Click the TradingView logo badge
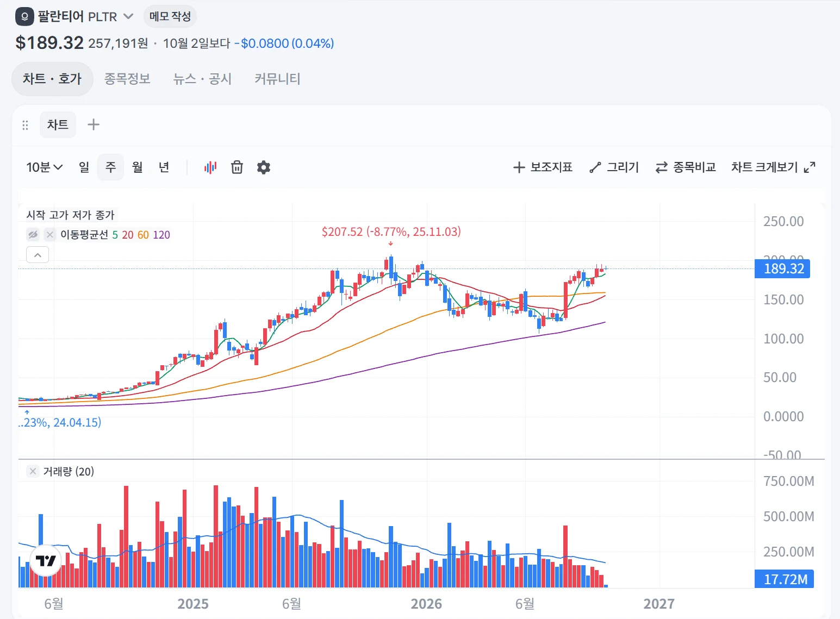 click(x=46, y=560)
